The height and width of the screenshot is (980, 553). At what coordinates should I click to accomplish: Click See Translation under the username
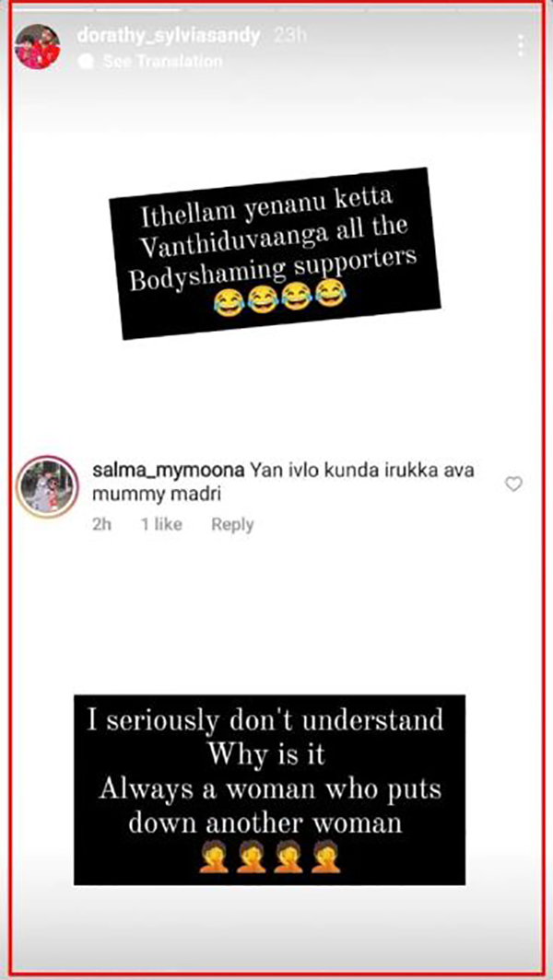[x=162, y=61]
